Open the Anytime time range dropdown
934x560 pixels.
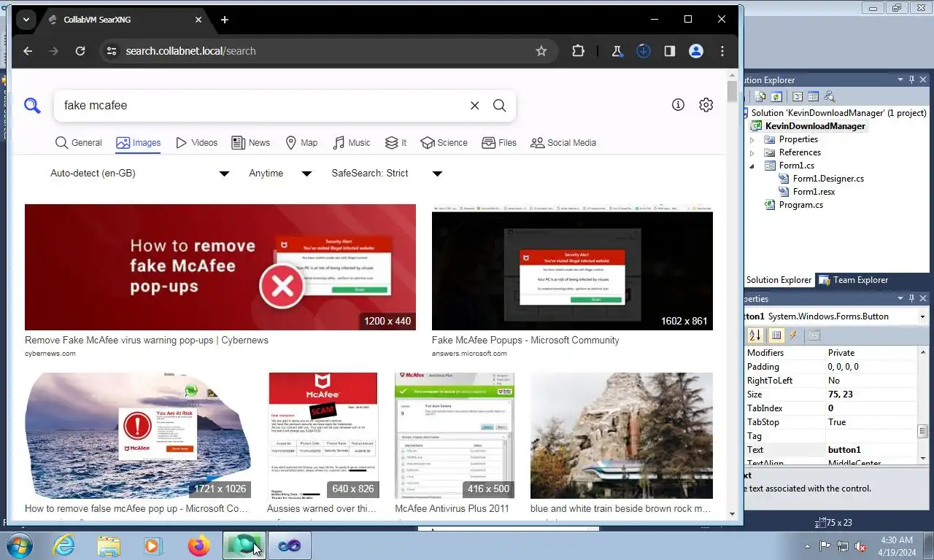(x=280, y=174)
